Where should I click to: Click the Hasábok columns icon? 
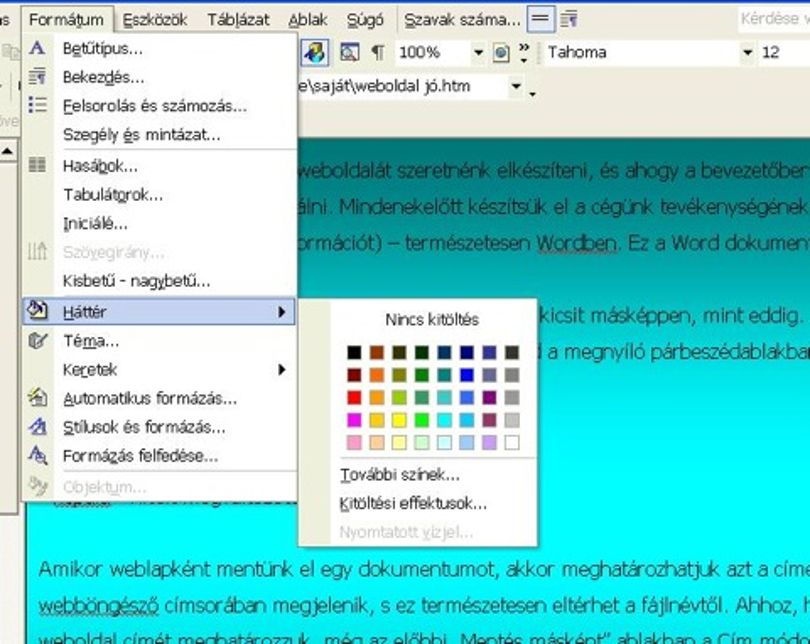coord(37,165)
